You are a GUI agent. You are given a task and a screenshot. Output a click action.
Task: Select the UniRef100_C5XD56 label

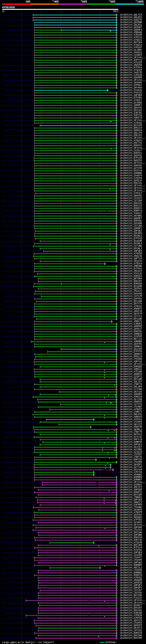tap(131, 359)
